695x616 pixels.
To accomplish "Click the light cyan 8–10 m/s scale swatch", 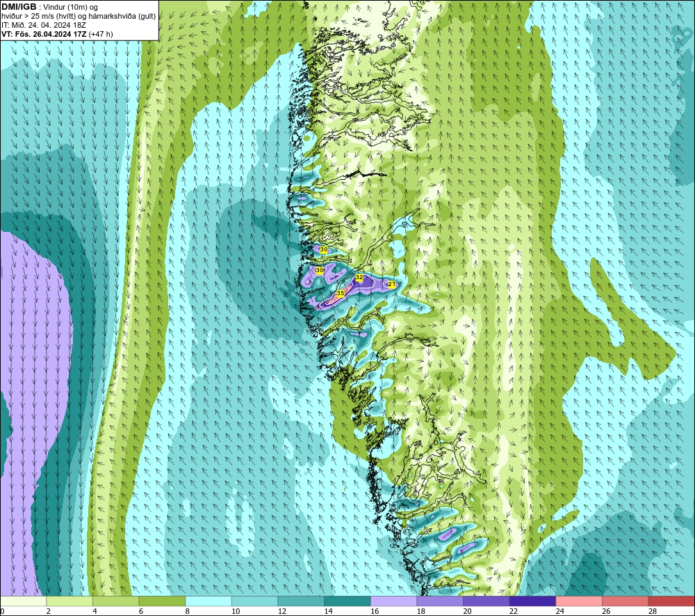I will (x=208, y=601).
